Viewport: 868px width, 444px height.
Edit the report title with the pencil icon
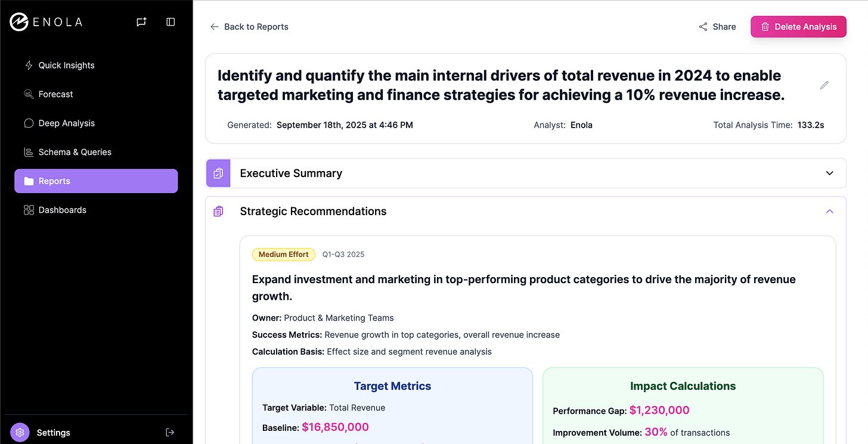click(x=824, y=85)
